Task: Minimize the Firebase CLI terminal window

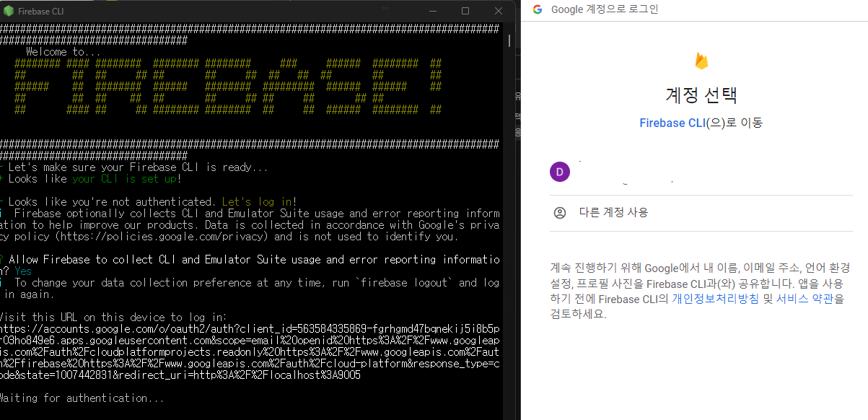Action: (432, 11)
